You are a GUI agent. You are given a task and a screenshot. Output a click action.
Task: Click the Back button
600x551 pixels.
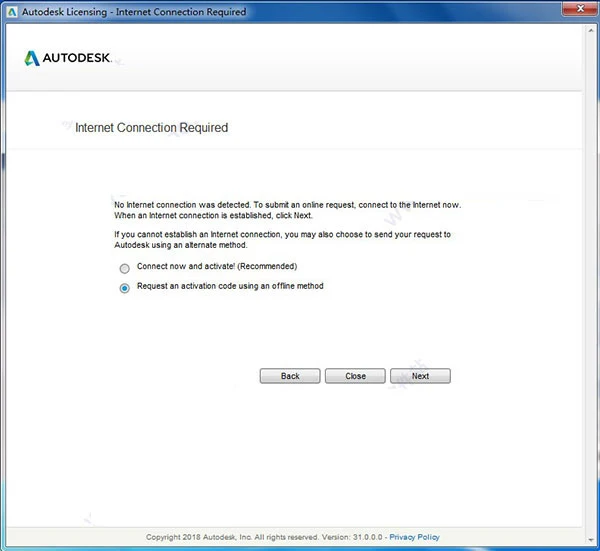290,376
